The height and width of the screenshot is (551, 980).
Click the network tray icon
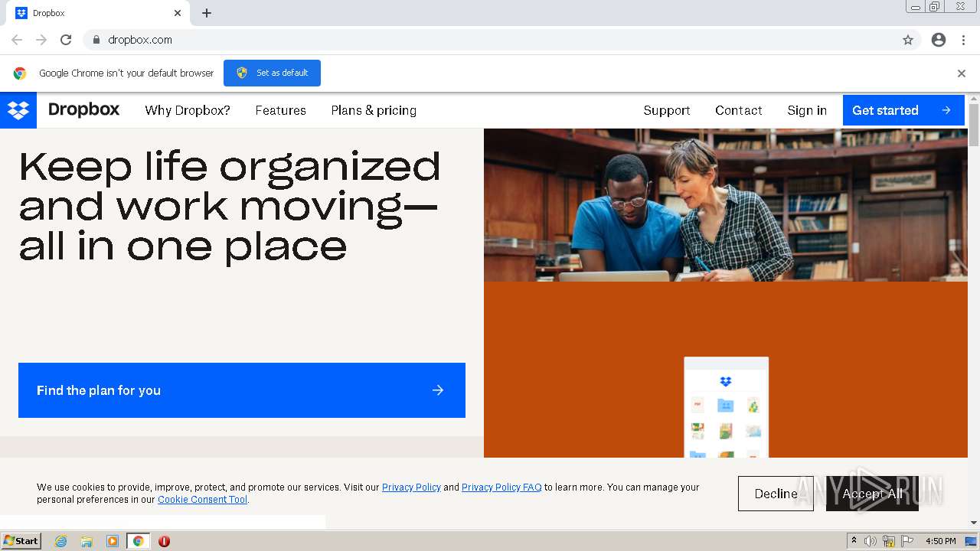click(x=889, y=541)
